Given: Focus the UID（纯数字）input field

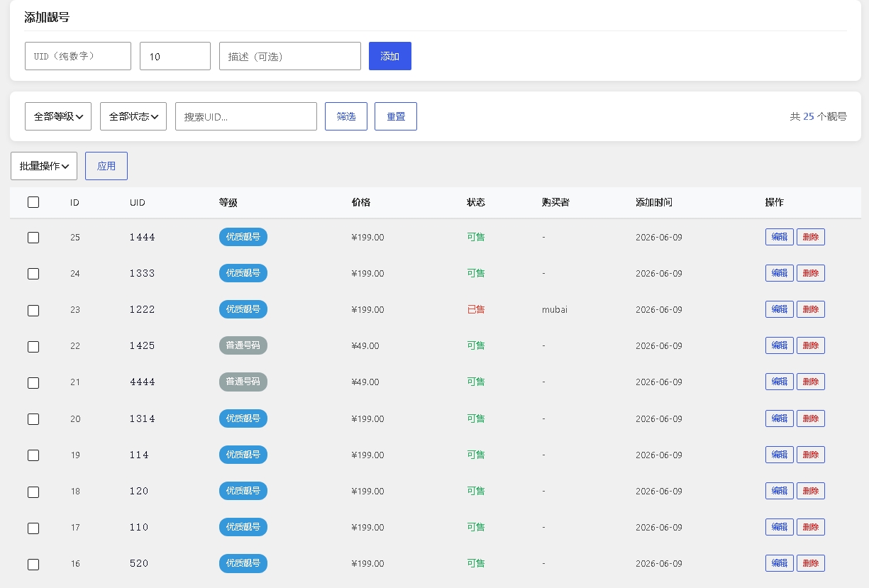Looking at the screenshot, I should (78, 56).
